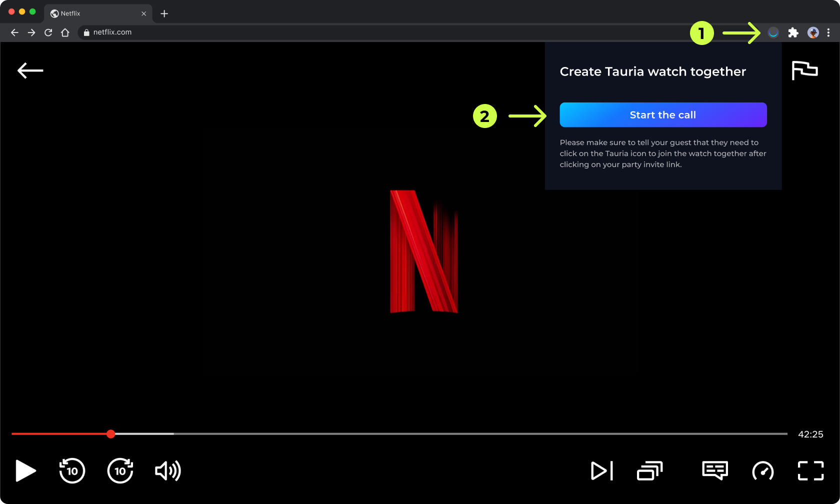Click the Tauria extension icon in toolbar
Viewport: 840px width, 504px height.
773,32
